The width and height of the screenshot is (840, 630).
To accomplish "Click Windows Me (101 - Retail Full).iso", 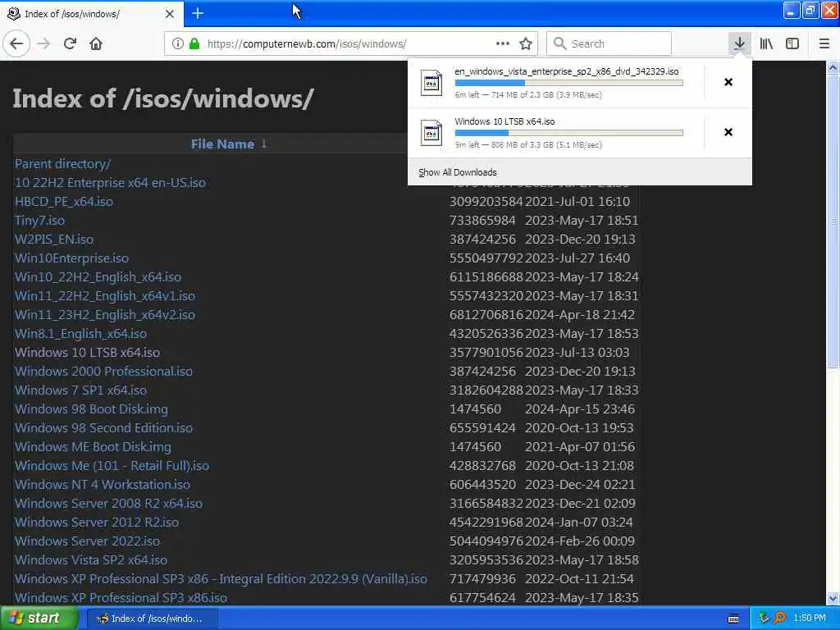I will coord(112,466).
